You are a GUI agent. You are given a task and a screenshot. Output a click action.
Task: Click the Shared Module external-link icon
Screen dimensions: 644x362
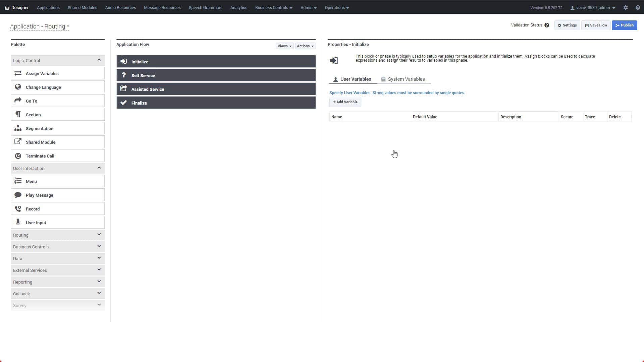18,142
